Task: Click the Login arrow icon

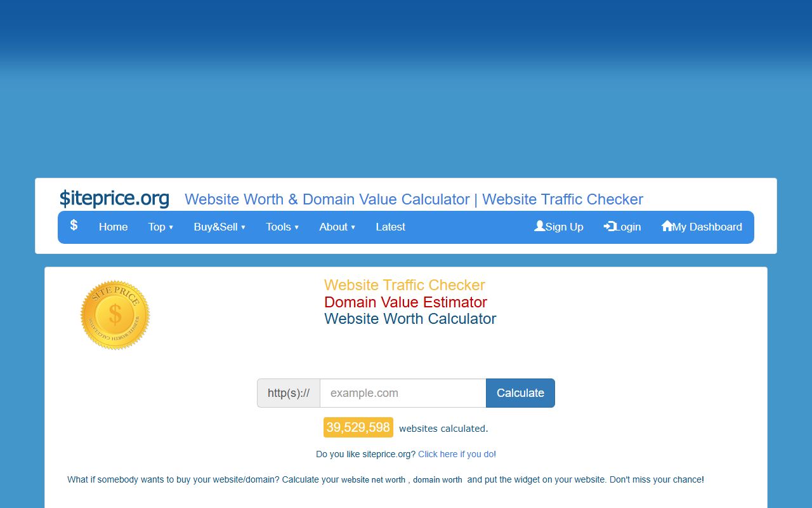Action: 610,226
